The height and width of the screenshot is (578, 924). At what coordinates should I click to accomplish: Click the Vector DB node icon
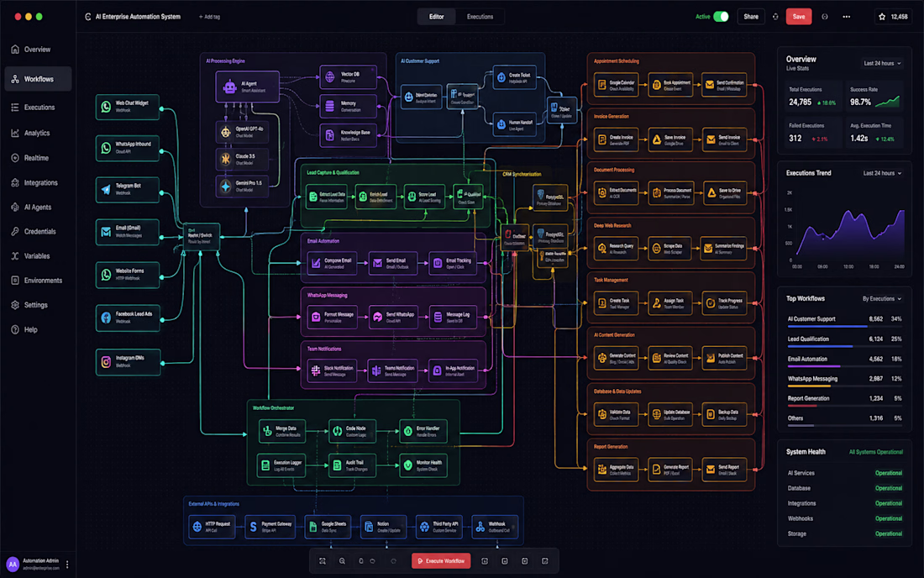click(330, 77)
